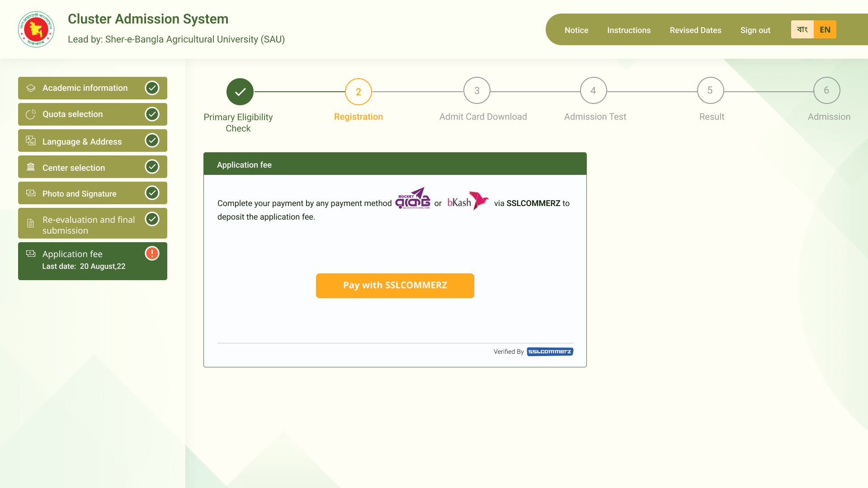The width and height of the screenshot is (868, 488).
Task: Open the Notice menu item
Action: click(576, 30)
